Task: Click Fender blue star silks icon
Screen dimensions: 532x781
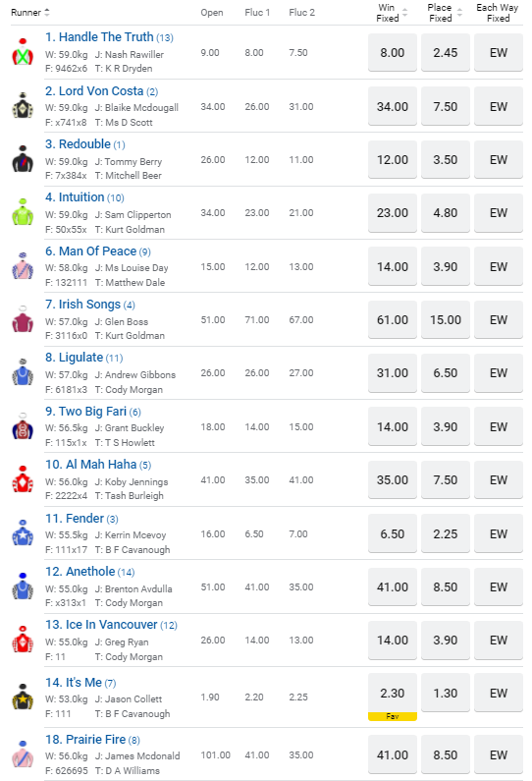Action: 23,533
